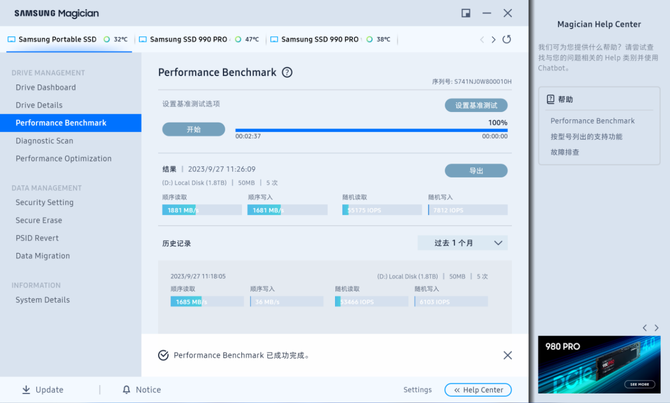Select the first Samsung SSD 990 PRO tab
670x403 pixels.
200,39
